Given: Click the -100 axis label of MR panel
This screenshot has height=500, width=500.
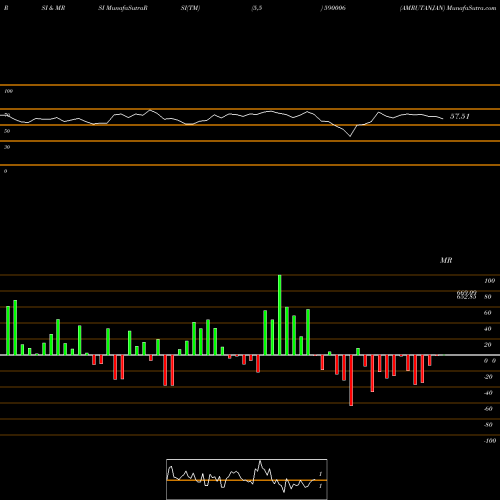Looking at the screenshot, I should tap(490, 441).
